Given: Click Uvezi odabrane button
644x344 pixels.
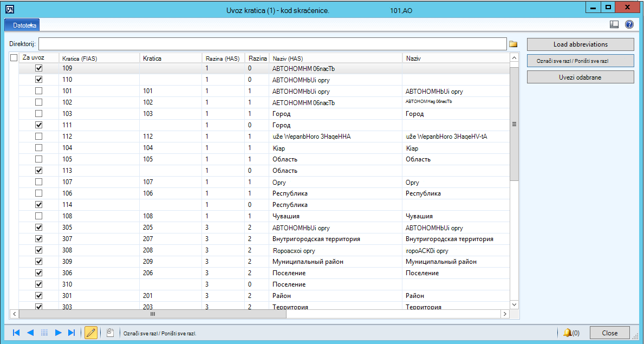Looking at the screenshot, I should point(580,77).
